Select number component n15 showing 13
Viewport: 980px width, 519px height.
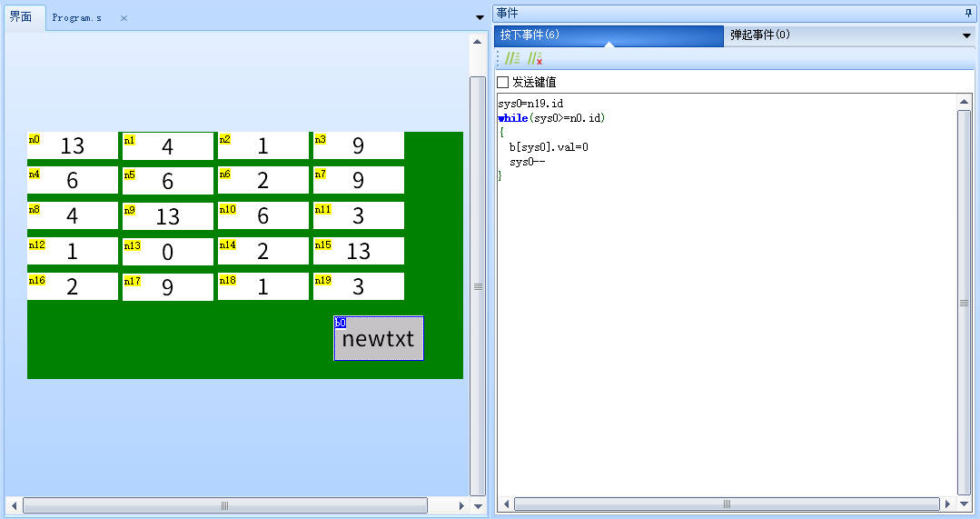(359, 251)
